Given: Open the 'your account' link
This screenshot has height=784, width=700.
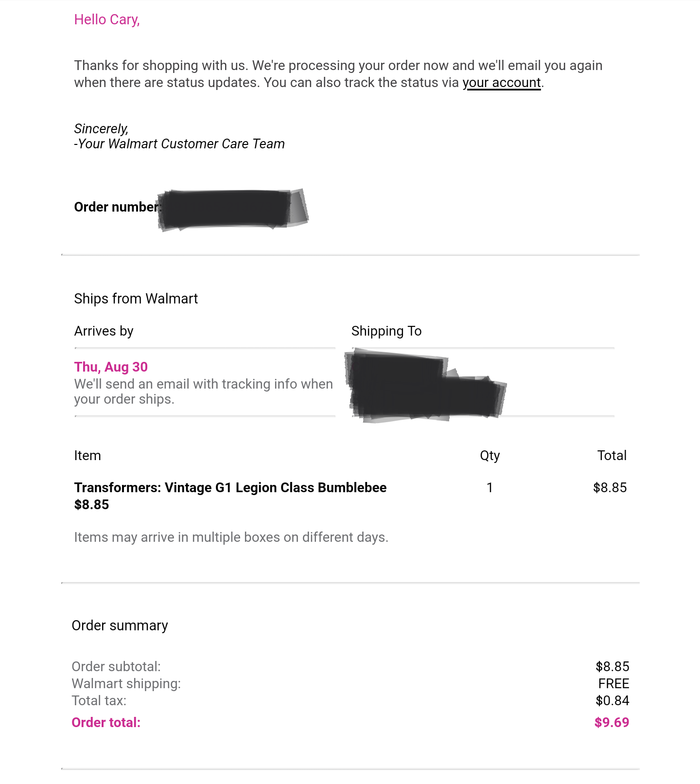Looking at the screenshot, I should tap(501, 83).
